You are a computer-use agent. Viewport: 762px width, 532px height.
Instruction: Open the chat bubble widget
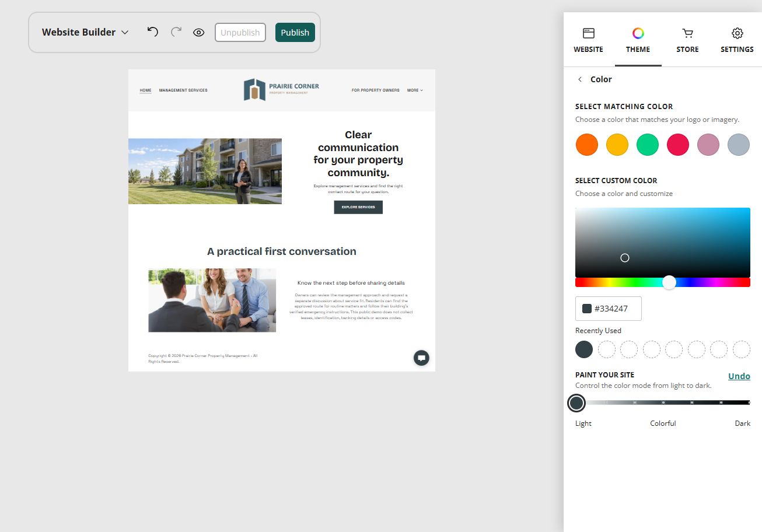tap(421, 358)
